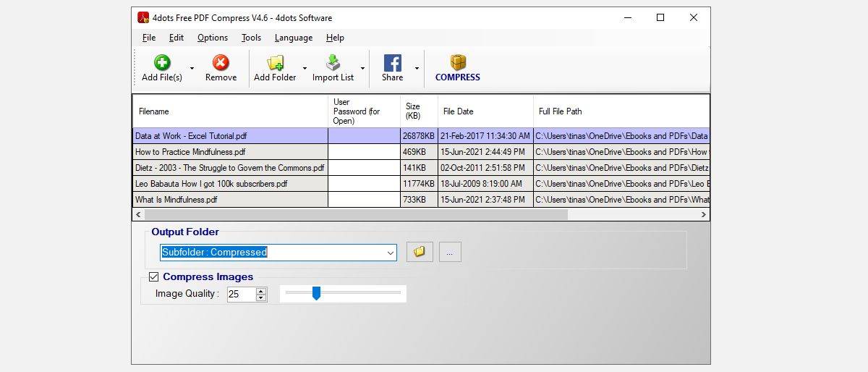Increase Image Quality with the up stepper

261,291
